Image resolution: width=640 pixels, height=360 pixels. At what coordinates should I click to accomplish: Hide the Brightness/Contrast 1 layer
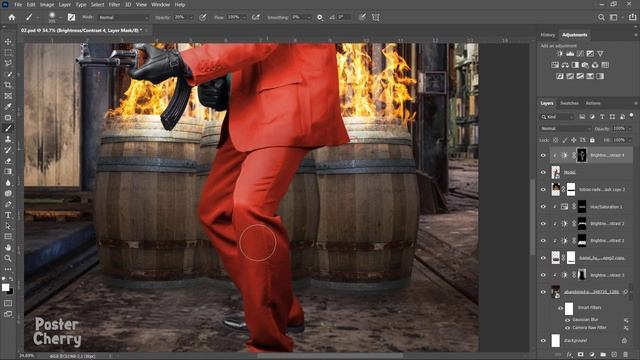click(543, 241)
